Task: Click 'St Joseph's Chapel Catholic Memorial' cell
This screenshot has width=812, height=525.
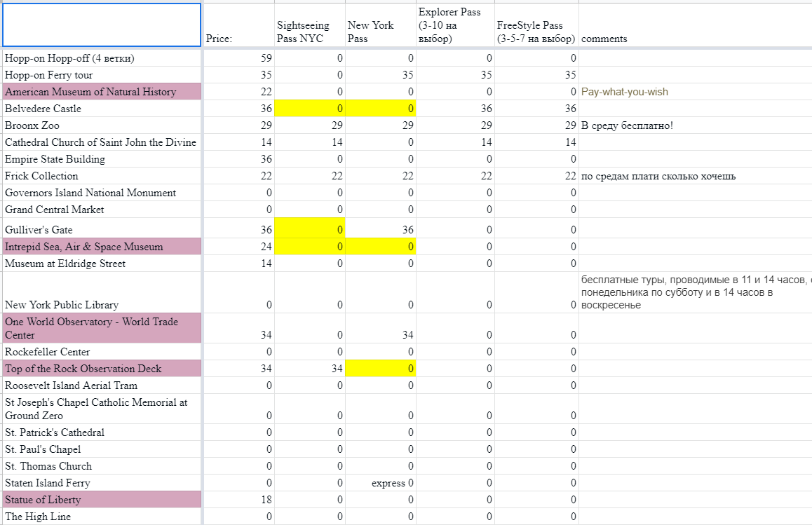Action: (x=102, y=409)
